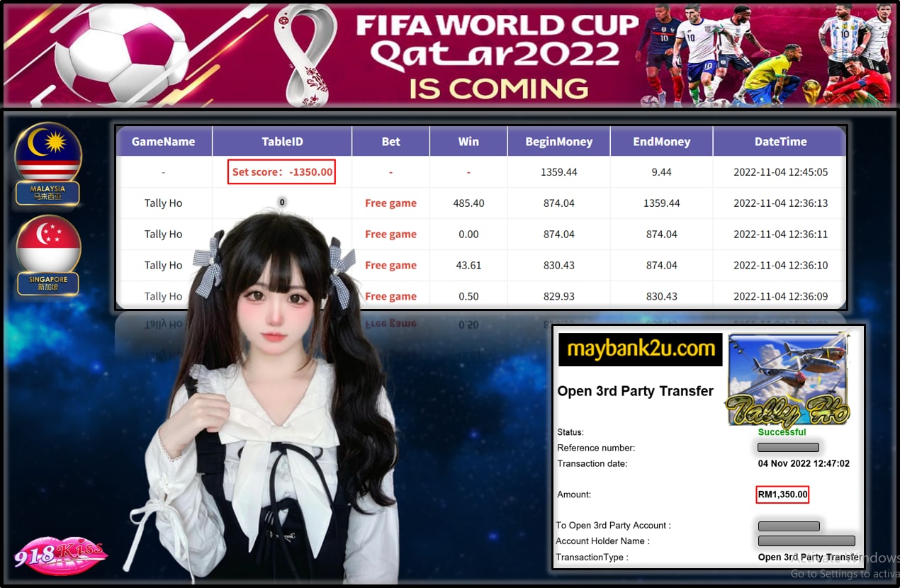The width and height of the screenshot is (900, 588).
Task: Select BeginMoney 874.04 in the 12:36:13 row
Action: pyautogui.click(x=558, y=203)
